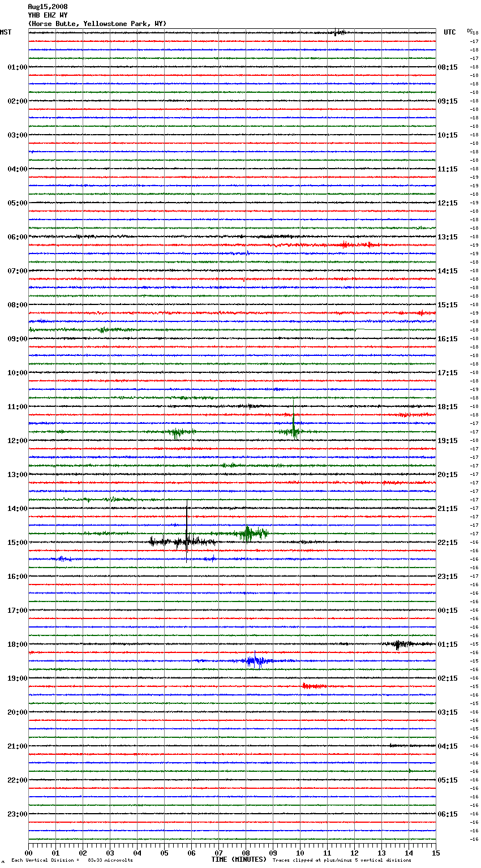
Task: Click the 23:15 UTC time label
Action: (448, 577)
